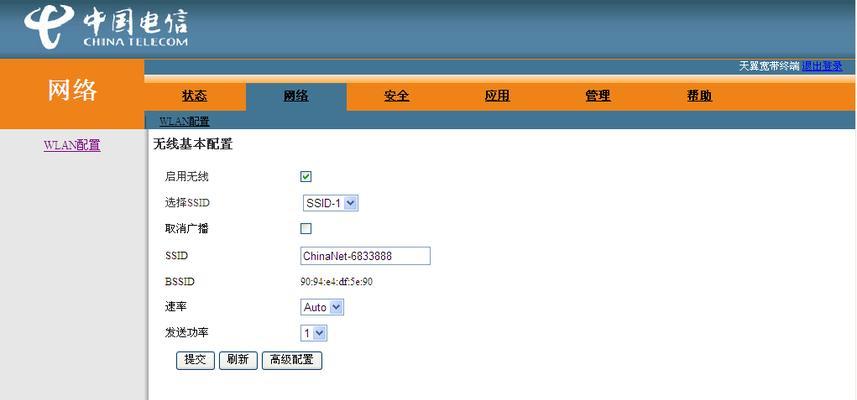The image size is (857, 400).
Task: Open the 状态 tab
Action: click(x=195, y=96)
